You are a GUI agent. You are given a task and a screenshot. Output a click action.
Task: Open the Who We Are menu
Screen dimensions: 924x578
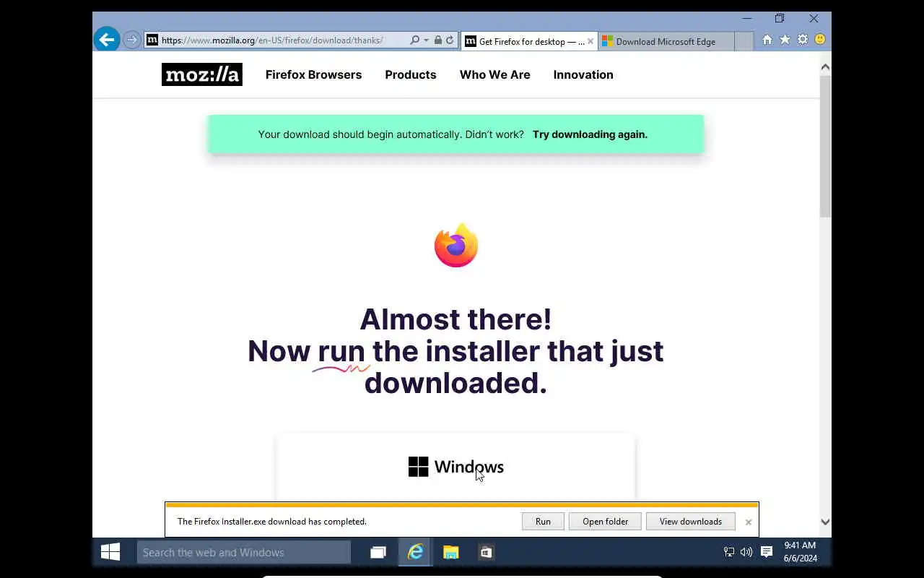[495, 74]
